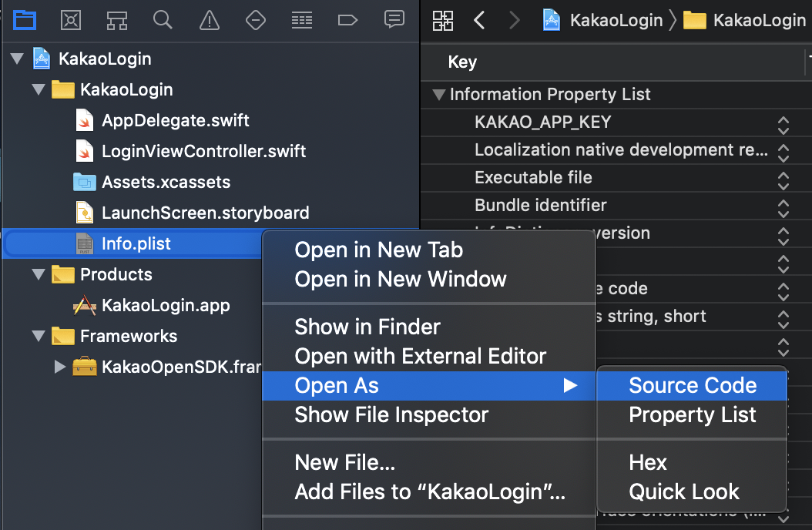The height and width of the screenshot is (530, 812).
Task: Open the Debug navigator lines icon
Action: click(301, 20)
